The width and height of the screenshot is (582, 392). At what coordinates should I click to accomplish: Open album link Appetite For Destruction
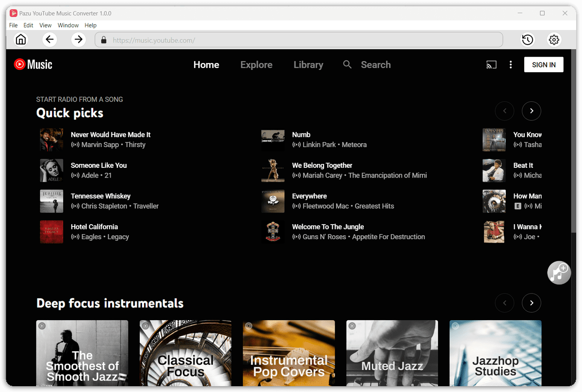(x=388, y=237)
